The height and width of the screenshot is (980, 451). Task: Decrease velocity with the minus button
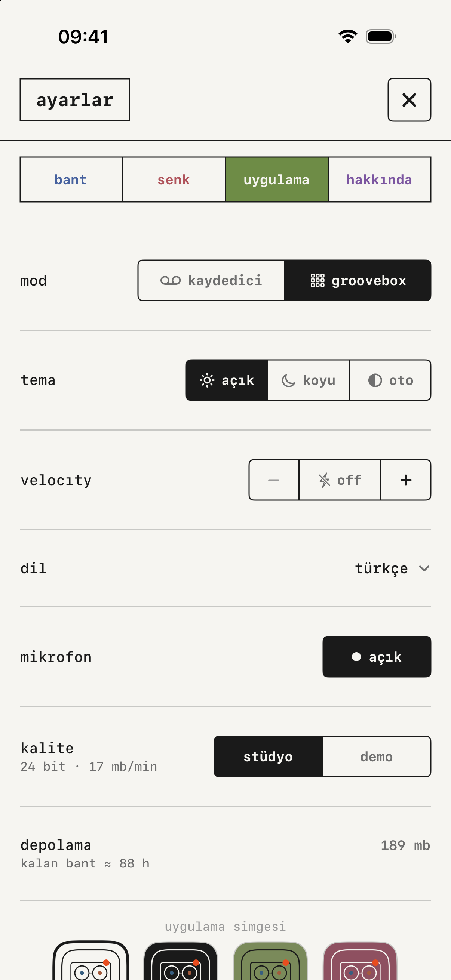coord(274,480)
